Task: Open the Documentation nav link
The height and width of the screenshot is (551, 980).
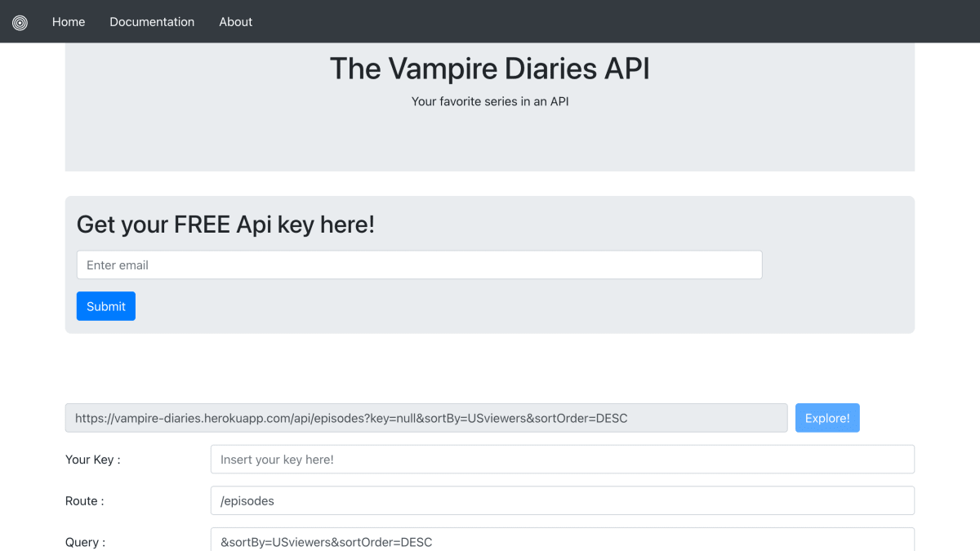Action: [152, 22]
